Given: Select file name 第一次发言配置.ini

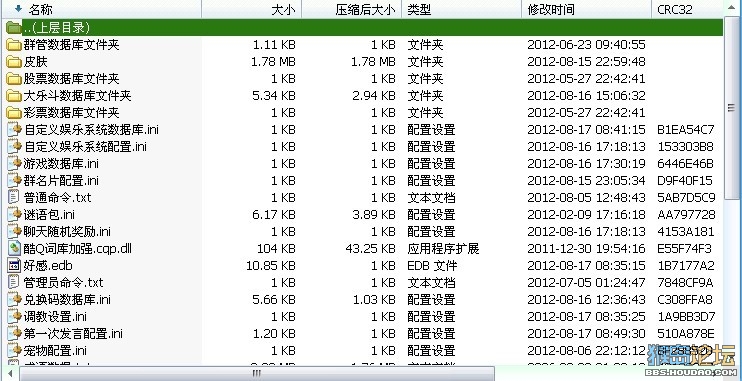Looking at the screenshot, I should point(73,334).
